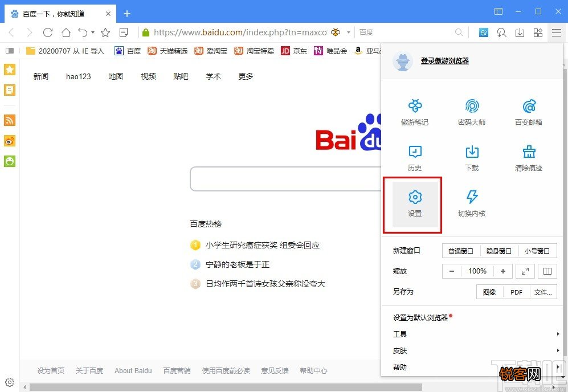
Task: Open the Weibo sidebar icon
Action: pos(10,141)
